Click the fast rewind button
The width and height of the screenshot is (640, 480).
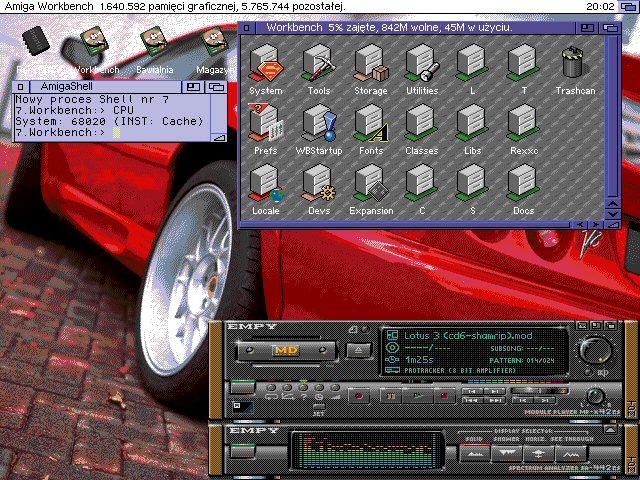tap(472, 400)
